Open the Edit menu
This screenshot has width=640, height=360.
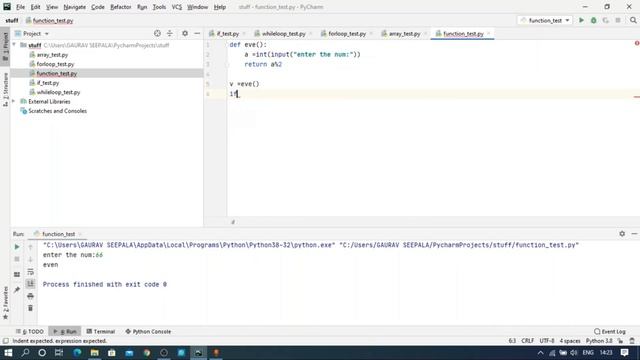pos(36,7)
